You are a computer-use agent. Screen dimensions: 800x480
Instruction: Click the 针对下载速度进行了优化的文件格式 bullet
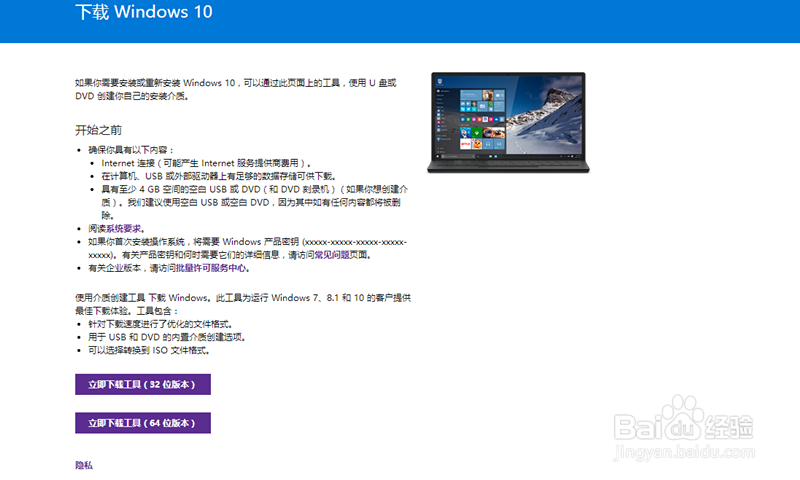click(161, 324)
